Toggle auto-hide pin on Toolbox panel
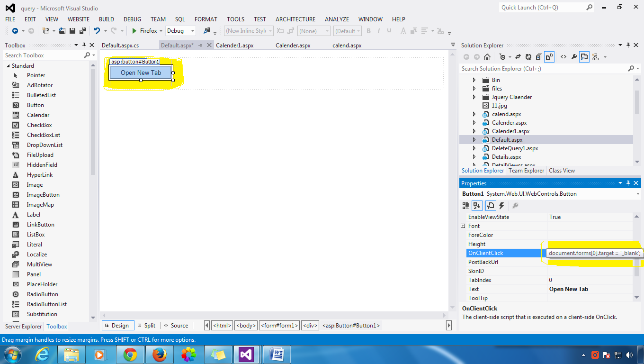Screen dimensions: 644x364 84,45
